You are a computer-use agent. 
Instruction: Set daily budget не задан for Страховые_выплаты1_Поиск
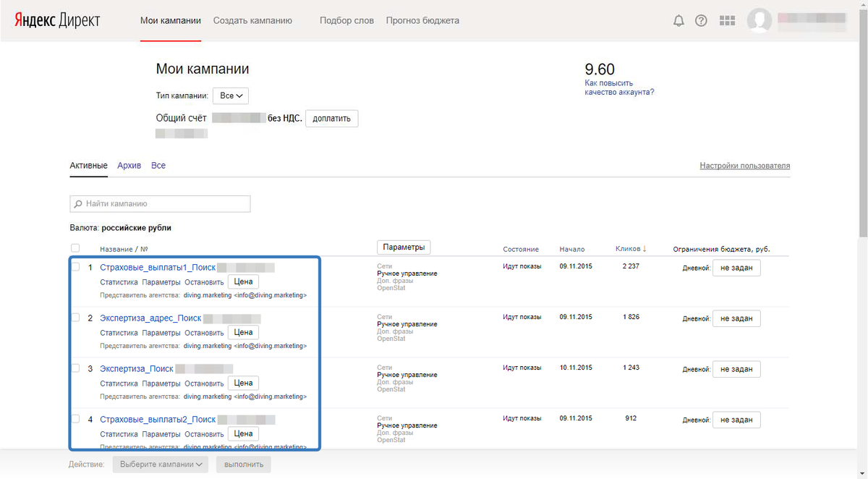click(736, 268)
